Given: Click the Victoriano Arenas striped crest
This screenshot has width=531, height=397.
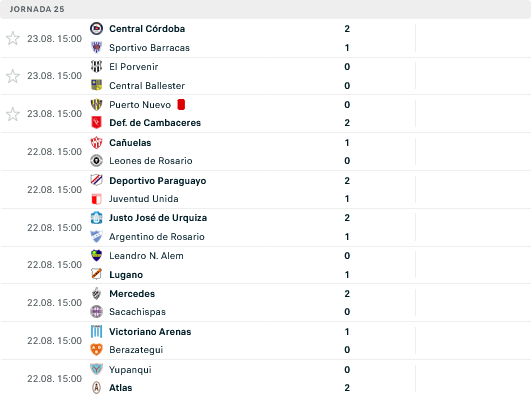Looking at the screenshot, I should (x=97, y=331).
